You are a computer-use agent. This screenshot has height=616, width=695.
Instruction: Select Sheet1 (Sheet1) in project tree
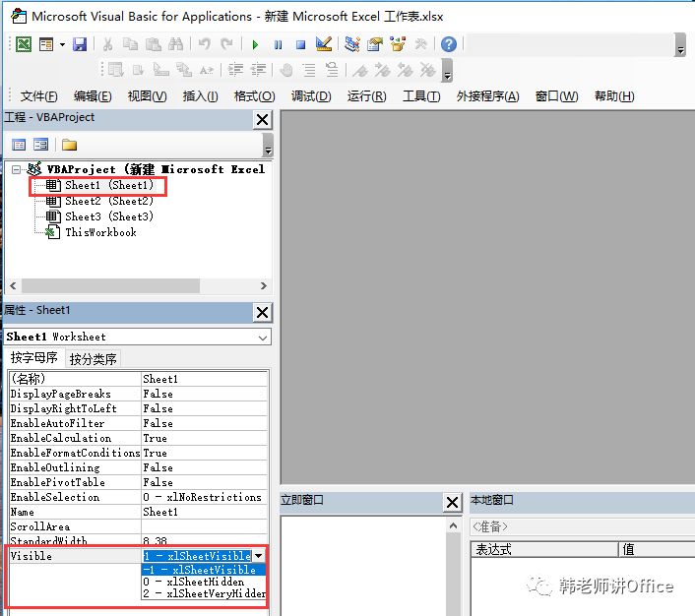109,185
